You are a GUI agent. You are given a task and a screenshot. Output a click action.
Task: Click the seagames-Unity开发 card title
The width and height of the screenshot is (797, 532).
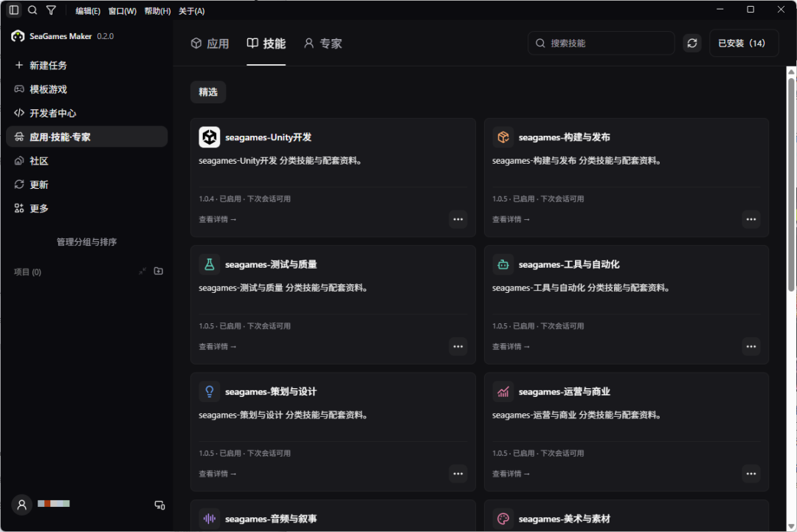[269, 137]
